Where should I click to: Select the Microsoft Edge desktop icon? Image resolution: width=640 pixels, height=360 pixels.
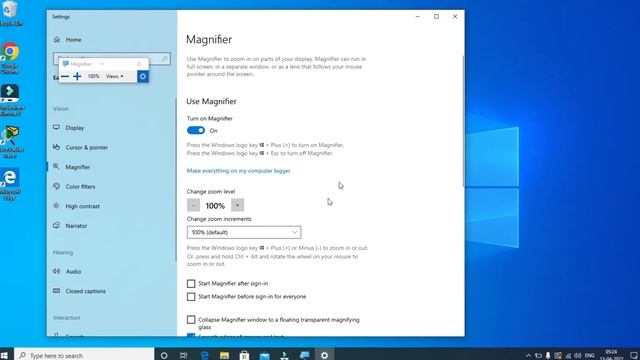coord(10,184)
